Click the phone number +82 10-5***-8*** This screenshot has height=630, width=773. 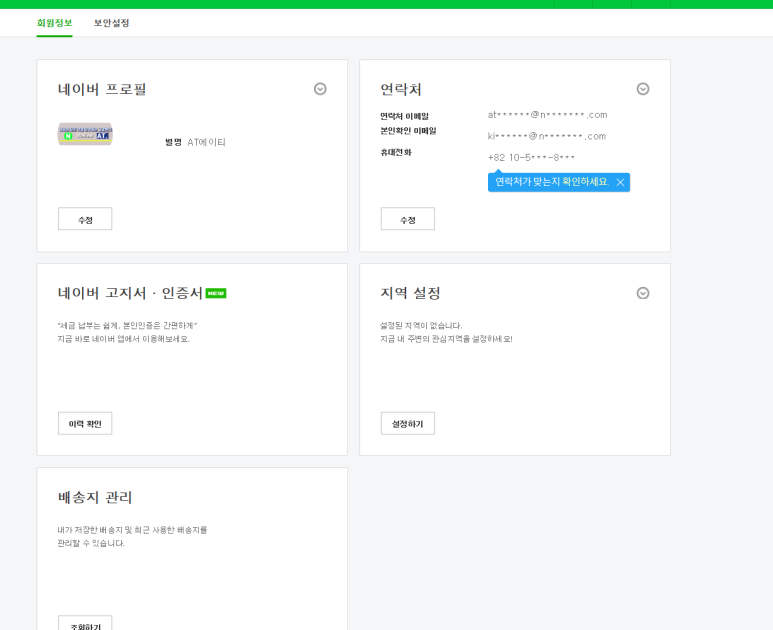[x=531, y=157]
